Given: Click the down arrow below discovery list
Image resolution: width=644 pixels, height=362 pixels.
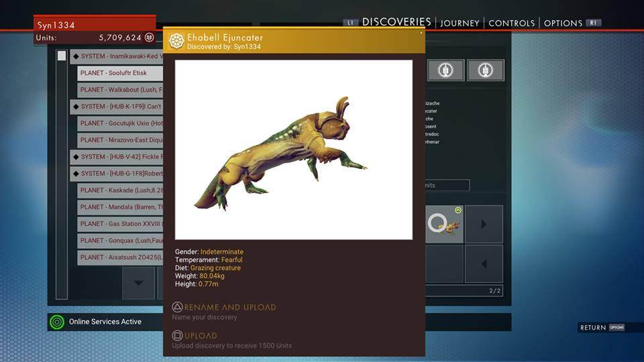Looking at the screenshot, I should click(138, 283).
